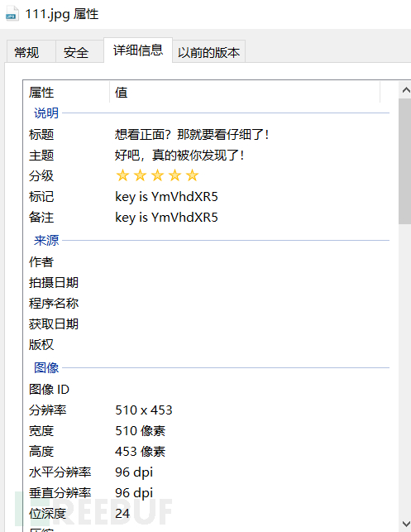Click the 标题 value 想看正面？那就要看仔细了！
Screen dimensions: 411x532
(x=192, y=134)
